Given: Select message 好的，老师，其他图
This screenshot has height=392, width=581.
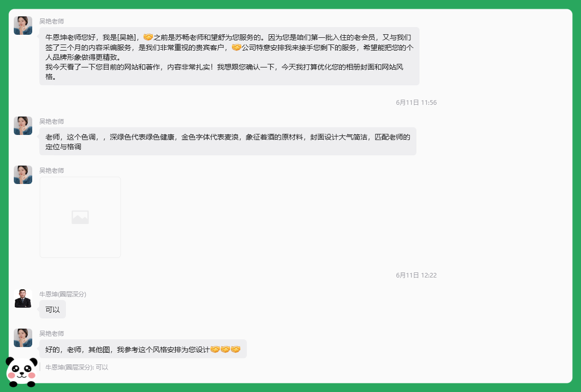Looking at the screenshot, I should (x=143, y=349).
